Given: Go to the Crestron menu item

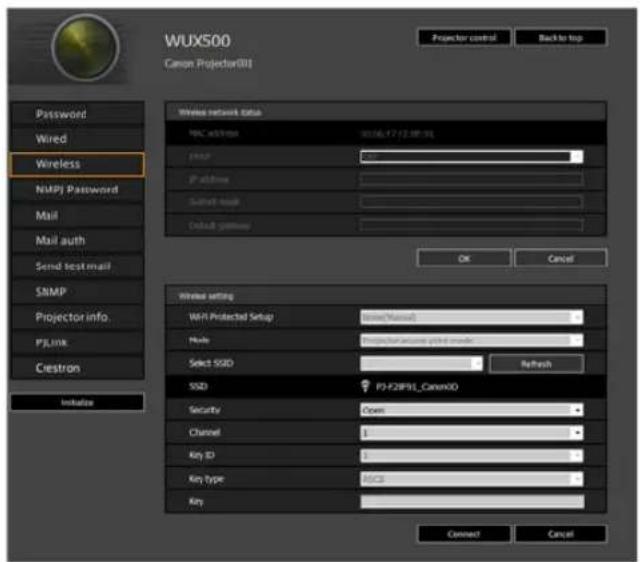Looking at the screenshot, I should [77, 368].
